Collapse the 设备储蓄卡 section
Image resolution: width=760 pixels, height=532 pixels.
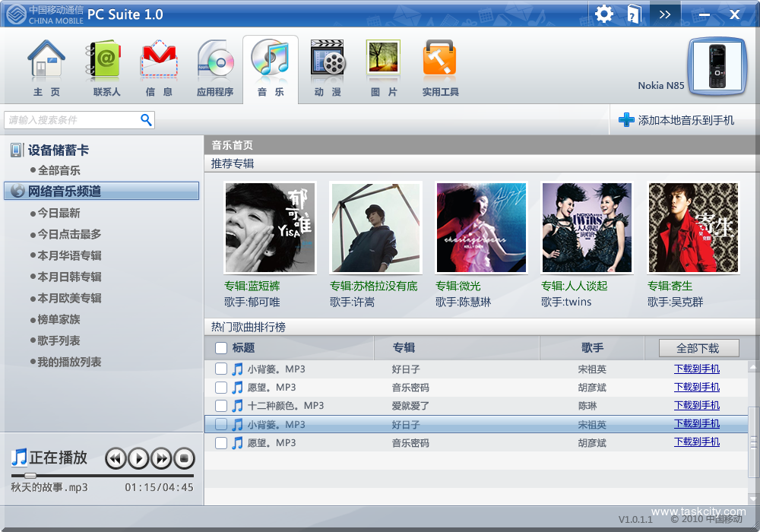[58, 150]
